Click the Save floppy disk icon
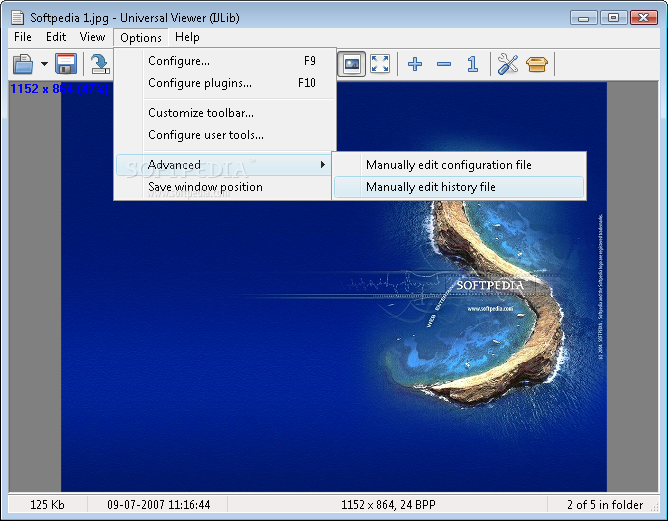Image resolution: width=668 pixels, height=521 pixels. pos(66,64)
